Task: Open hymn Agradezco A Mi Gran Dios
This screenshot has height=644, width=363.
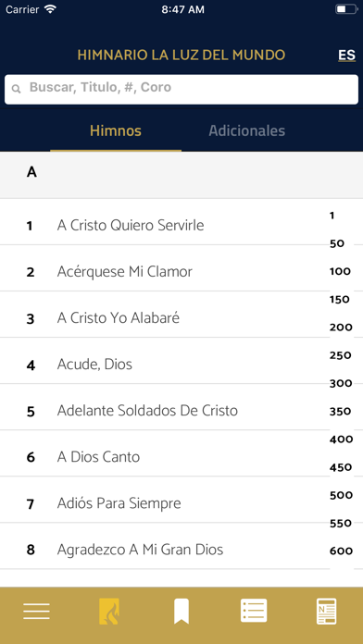Action: (165, 550)
